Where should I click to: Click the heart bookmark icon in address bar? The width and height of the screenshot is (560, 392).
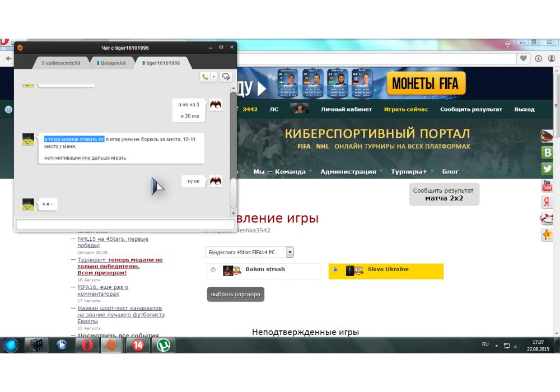pyautogui.click(x=523, y=58)
